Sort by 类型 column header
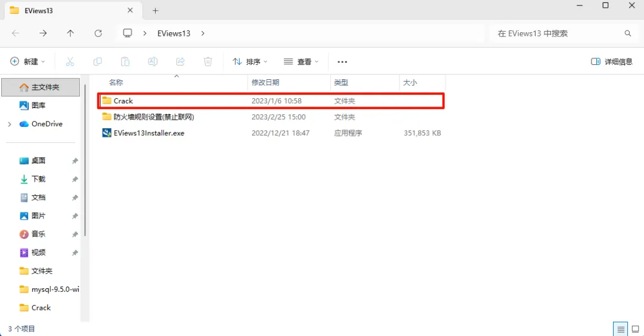644x336 pixels. (341, 82)
